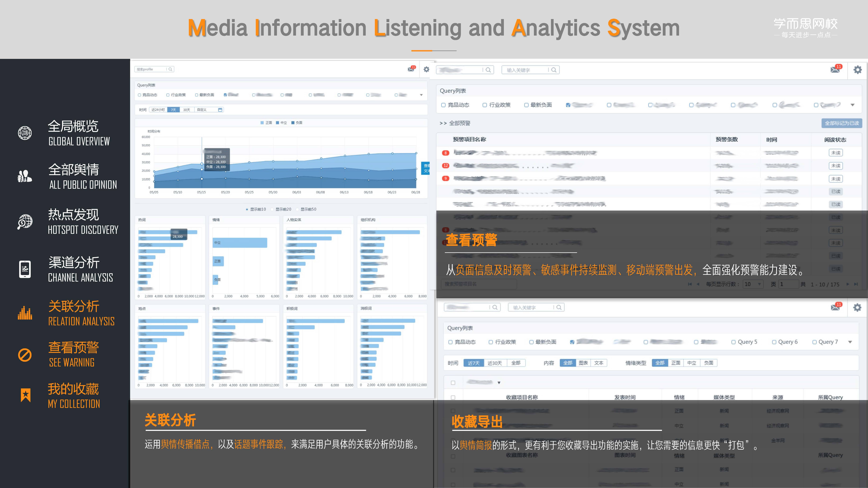
Task: Select 显示前20 radio option
Action: pos(273,209)
